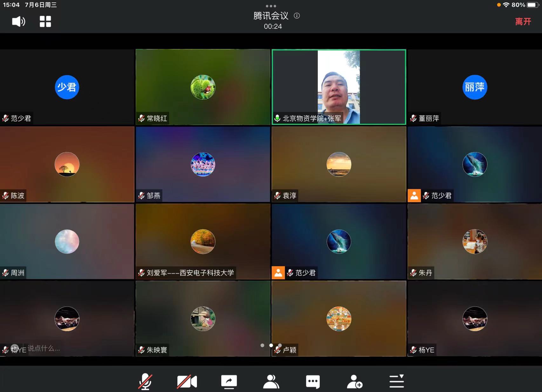The image size is (542, 392).
Task: Select 常晓红's participant tile
Action: pos(203,87)
